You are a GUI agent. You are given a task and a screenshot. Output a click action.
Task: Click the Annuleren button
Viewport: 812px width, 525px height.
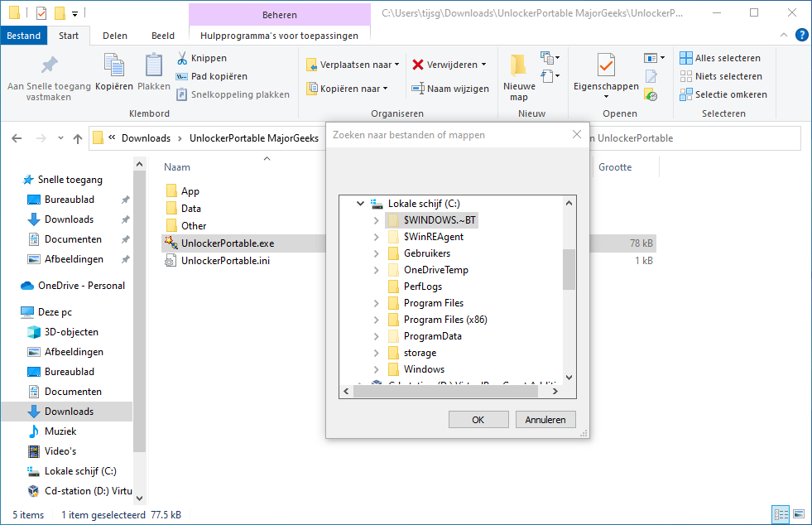click(x=545, y=420)
